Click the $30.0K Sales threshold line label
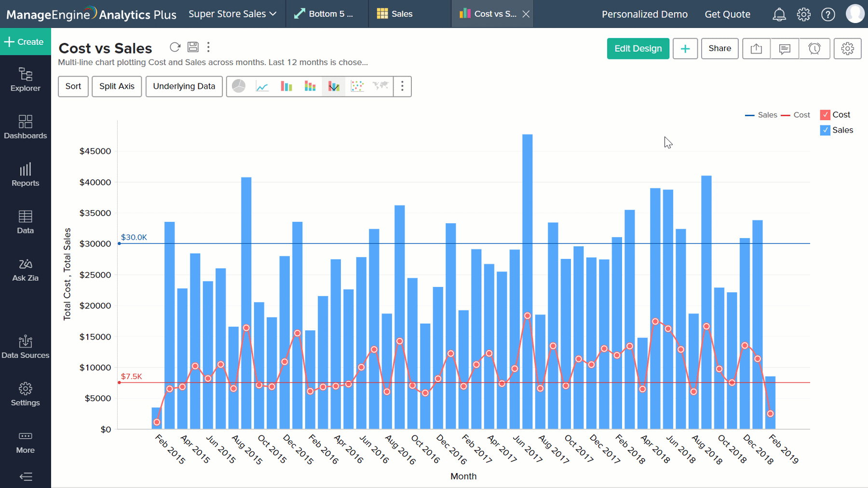This screenshot has height=488, width=868. pyautogui.click(x=134, y=237)
